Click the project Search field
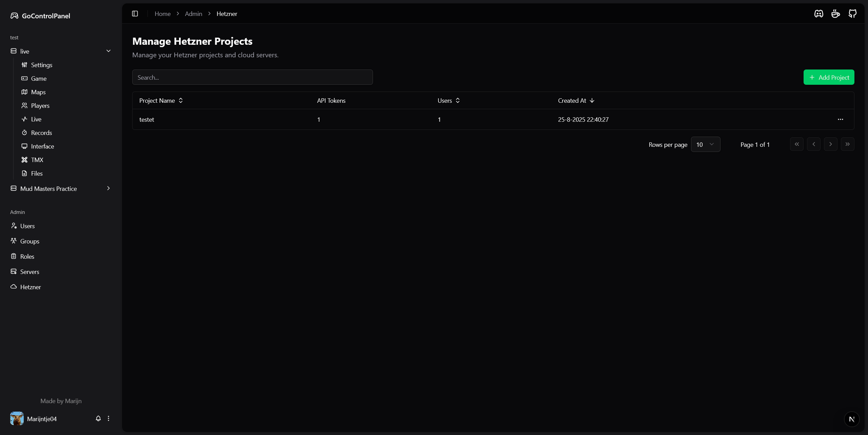 252,77
